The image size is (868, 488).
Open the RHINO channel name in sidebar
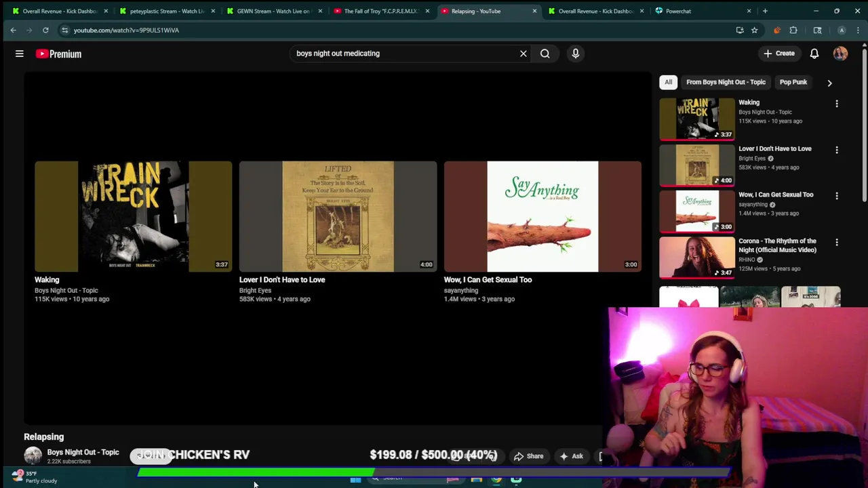pyautogui.click(x=747, y=260)
